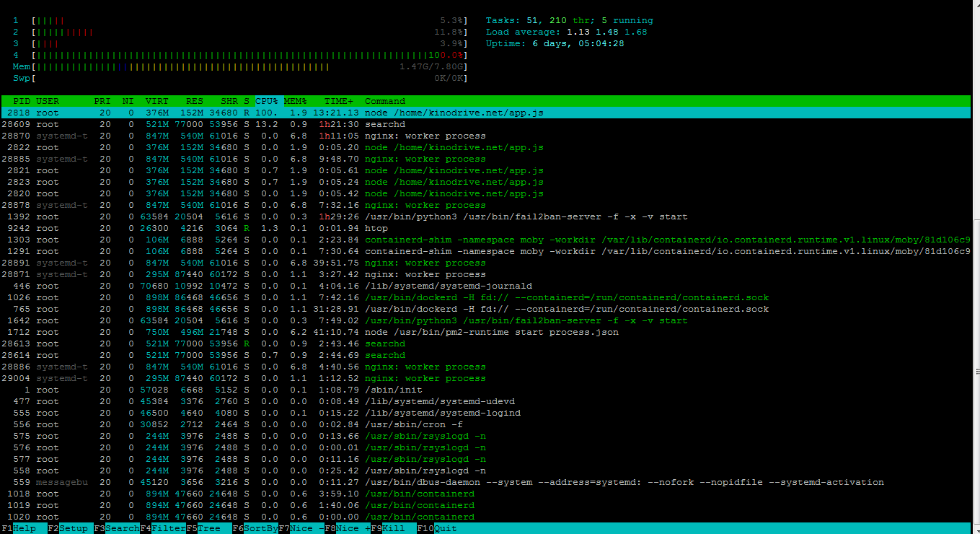Viewport: 980px width, 534px height.
Task: Click F8 Nice + to raise niceness
Action: 348,528
